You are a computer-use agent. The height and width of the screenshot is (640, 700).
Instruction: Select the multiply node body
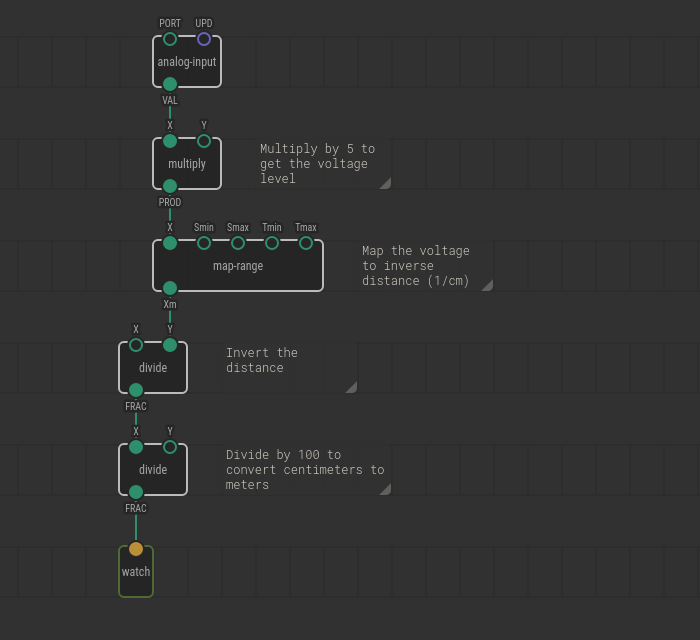tap(187, 164)
